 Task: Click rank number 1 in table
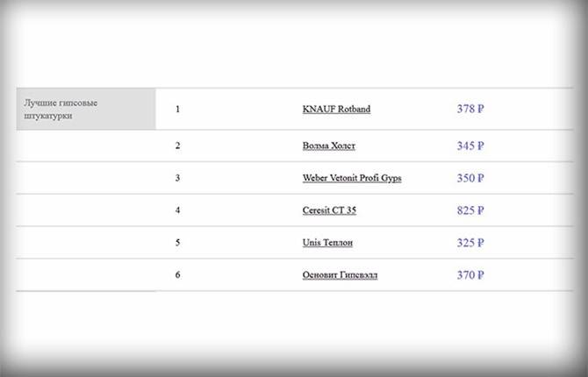tap(177, 109)
